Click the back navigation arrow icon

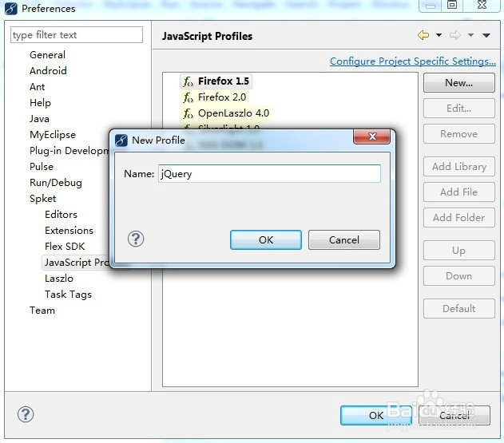pyautogui.click(x=423, y=35)
